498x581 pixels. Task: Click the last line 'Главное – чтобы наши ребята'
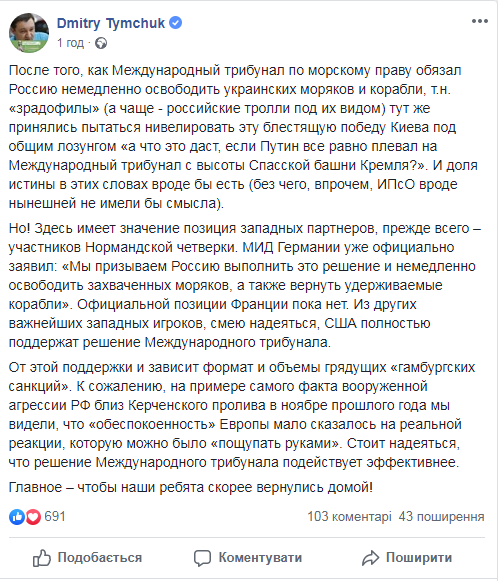(191, 487)
